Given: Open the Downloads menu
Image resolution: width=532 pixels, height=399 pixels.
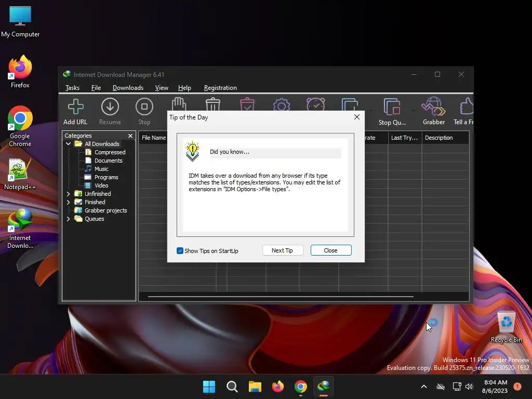Looking at the screenshot, I should 128,88.
